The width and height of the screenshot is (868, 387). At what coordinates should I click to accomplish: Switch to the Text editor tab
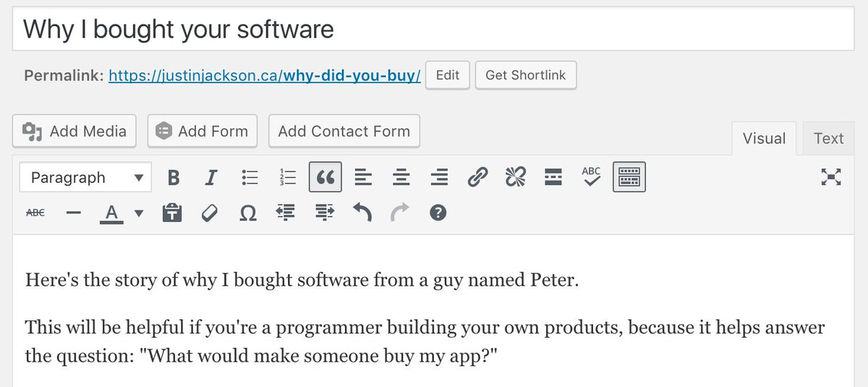828,138
